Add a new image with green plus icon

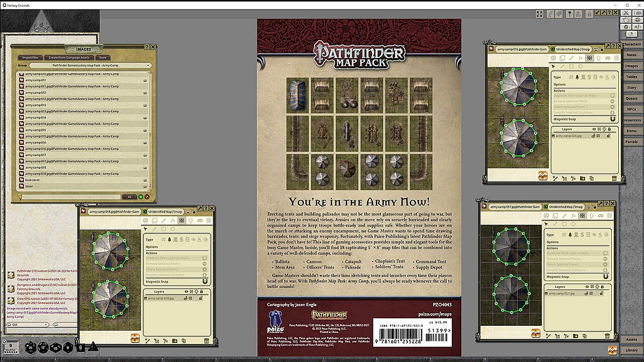(x=140, y=197)
